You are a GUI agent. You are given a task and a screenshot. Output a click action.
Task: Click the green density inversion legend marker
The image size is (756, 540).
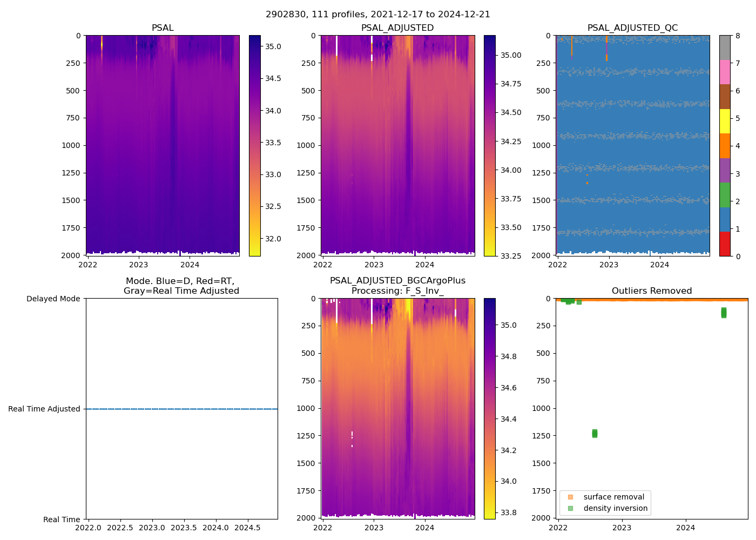coord(570,508)
